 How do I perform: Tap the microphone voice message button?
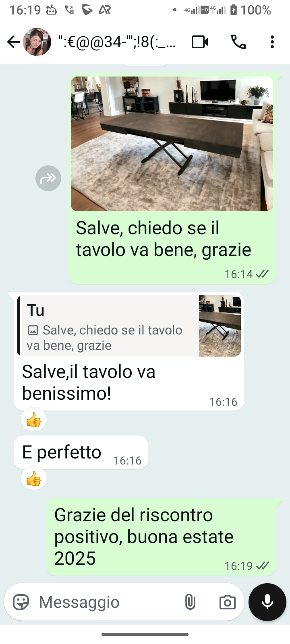point(267,602)
